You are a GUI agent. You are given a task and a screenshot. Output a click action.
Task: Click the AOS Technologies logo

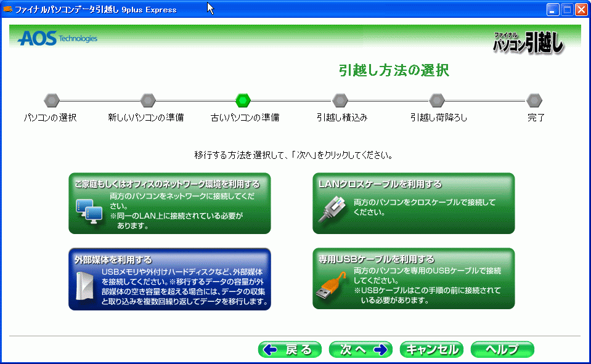pos(57,38)
